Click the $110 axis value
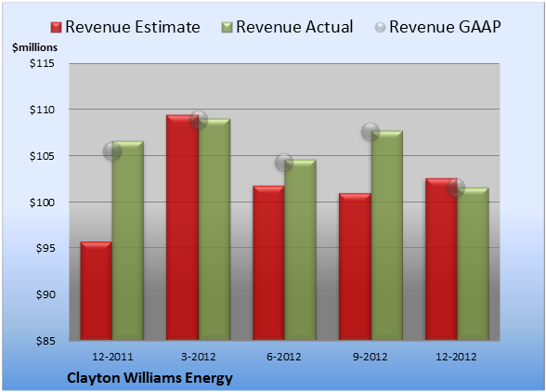546x392 pixels. [x=42, y=110]
